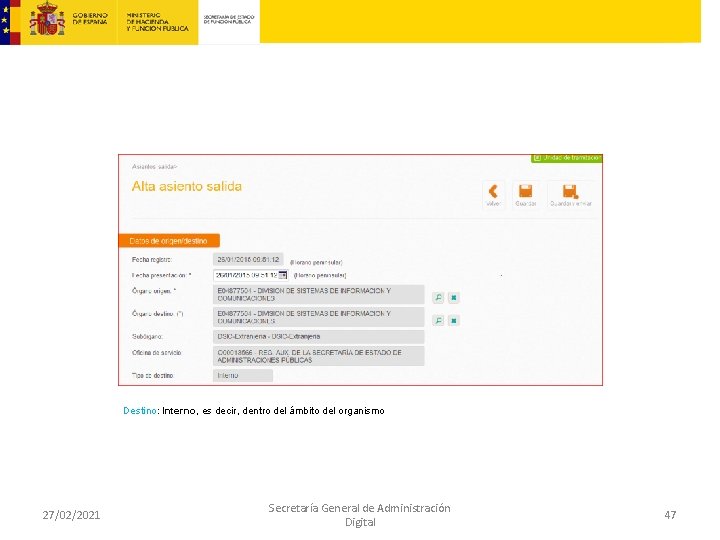Click the Órgano destino field box

pos(319,317)
